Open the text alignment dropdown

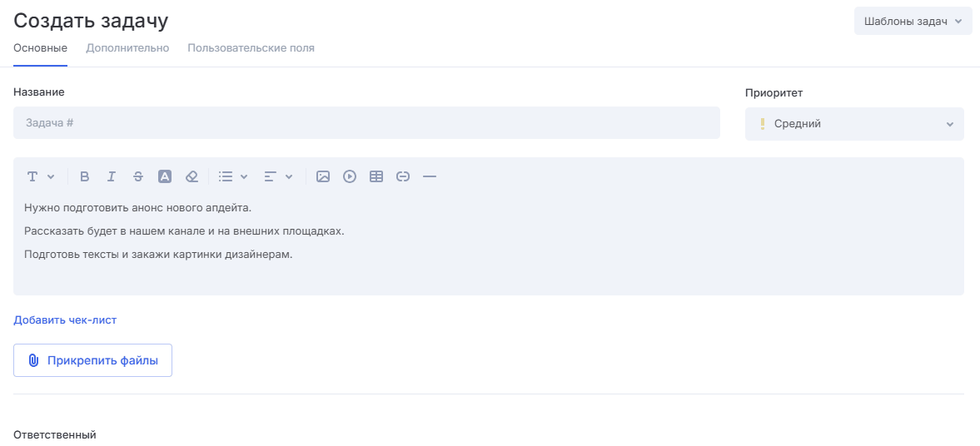278,176
